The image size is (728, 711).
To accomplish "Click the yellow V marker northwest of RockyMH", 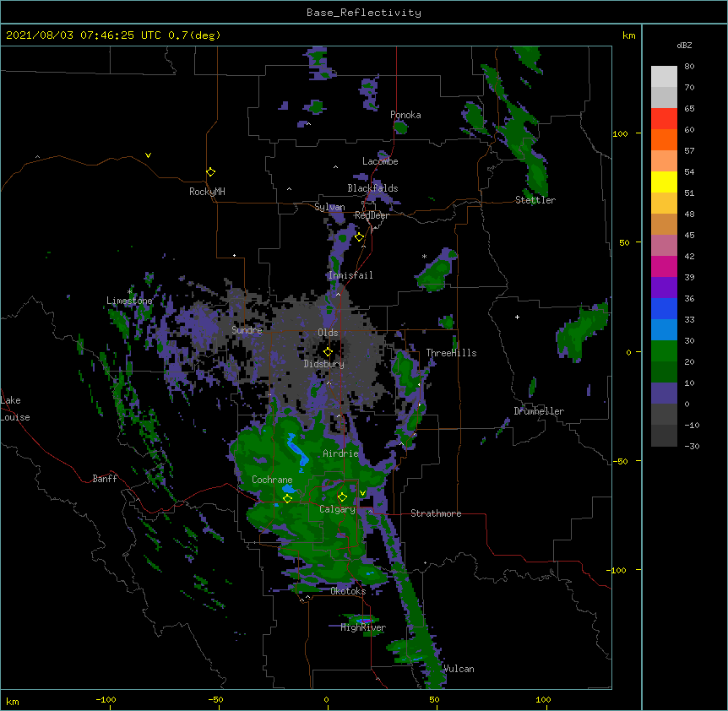I will pos(148,155).
